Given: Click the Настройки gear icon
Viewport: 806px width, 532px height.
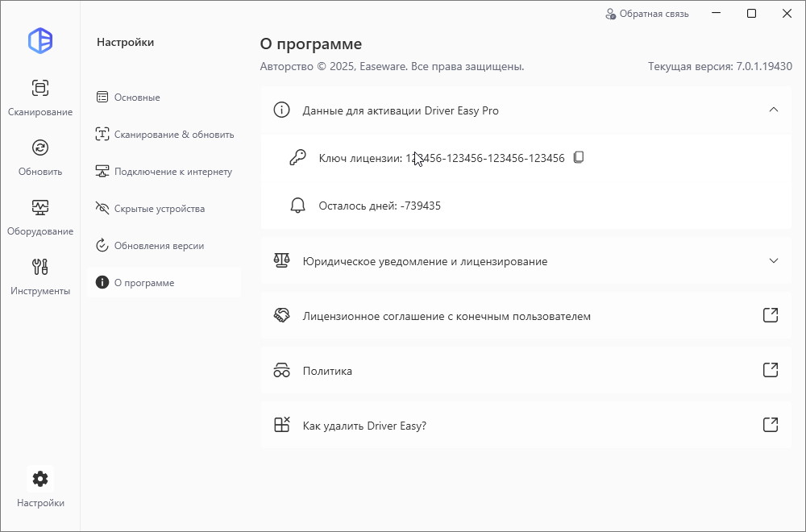Looking at the screenshot, I should (x=40, y=479).
